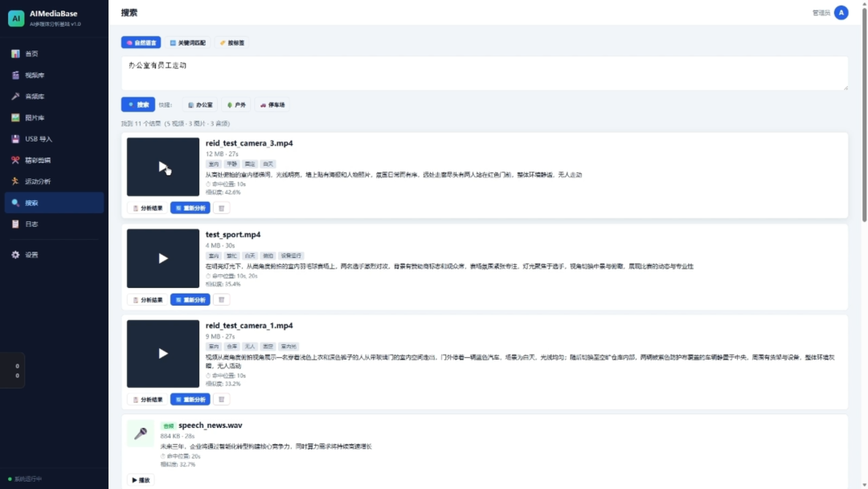Click 重新分析 for reid_test_camera_3.mp4
The height and width of the screenshot is (489, 868).
[x=190, y=208]
